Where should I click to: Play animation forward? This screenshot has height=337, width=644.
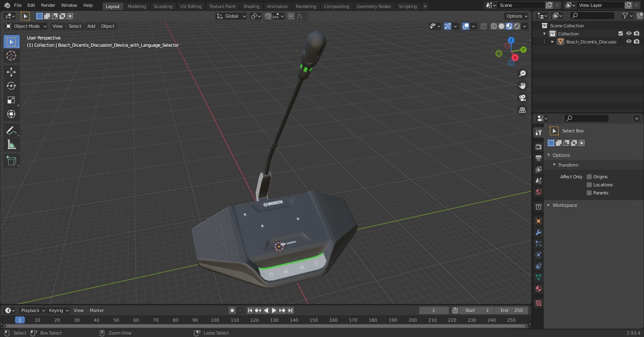pyautogui.click(x=274, y=310)
